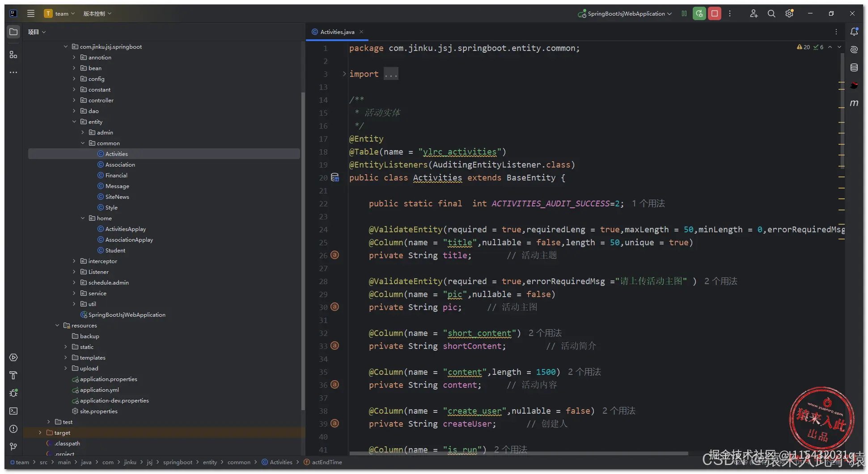The width and height of the screenshot is (868, 474).
Task: Expand the target folder
Action: [40, 432]
